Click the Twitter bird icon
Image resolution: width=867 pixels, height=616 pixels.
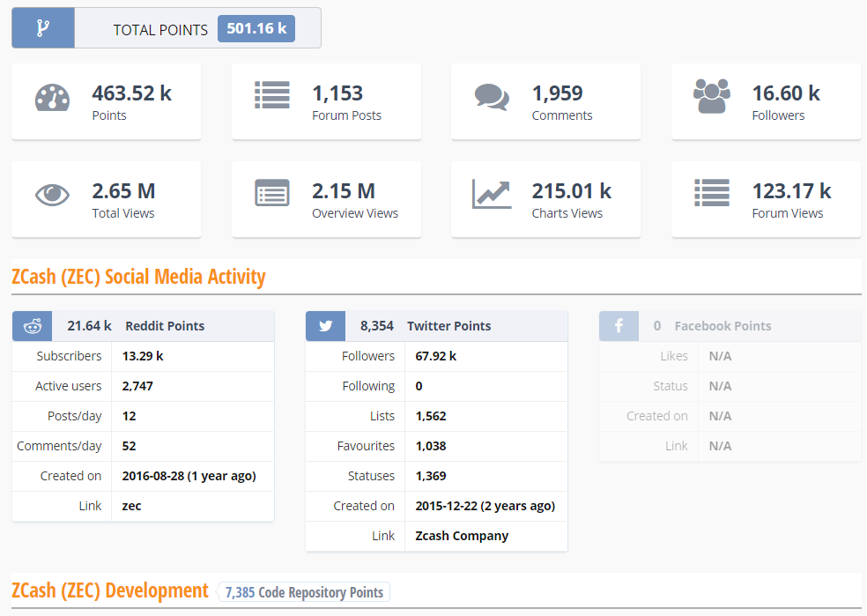click(326, 326)
